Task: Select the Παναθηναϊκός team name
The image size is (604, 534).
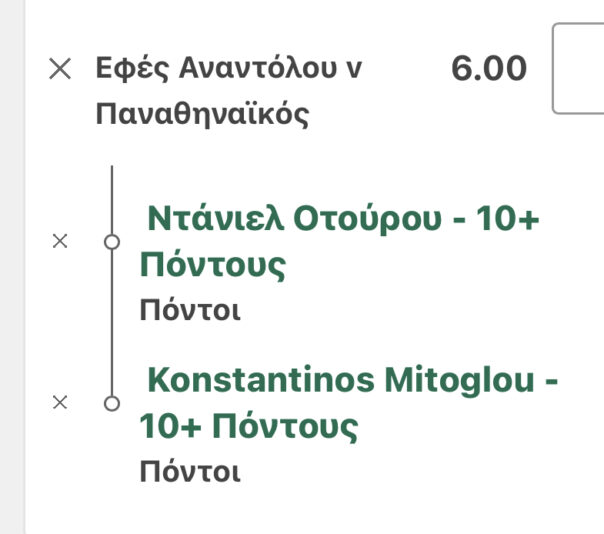Action: tap(201, 113)
